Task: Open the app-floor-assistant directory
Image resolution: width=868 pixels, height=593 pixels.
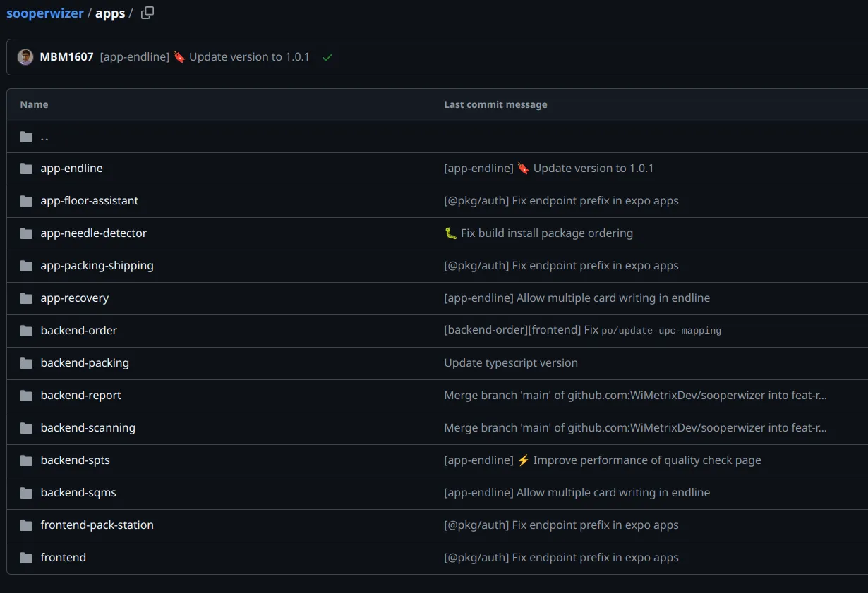Action: click(88, 200)
